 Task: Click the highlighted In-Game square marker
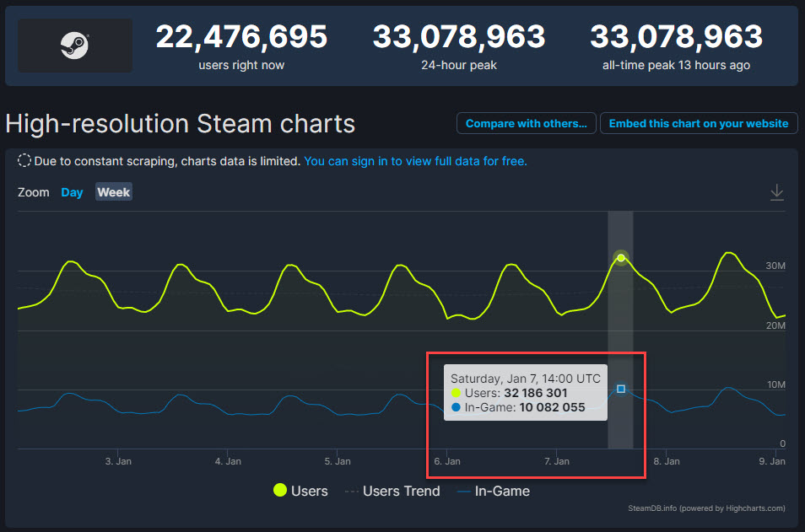(621, 389)
